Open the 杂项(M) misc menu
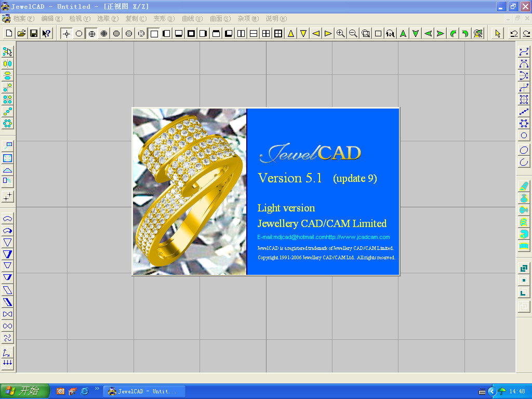The width and height of the screenshot is (532, 399). tap(248, 19)
